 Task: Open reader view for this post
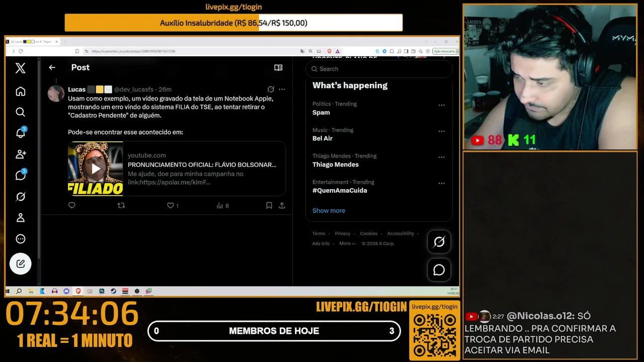278,67
